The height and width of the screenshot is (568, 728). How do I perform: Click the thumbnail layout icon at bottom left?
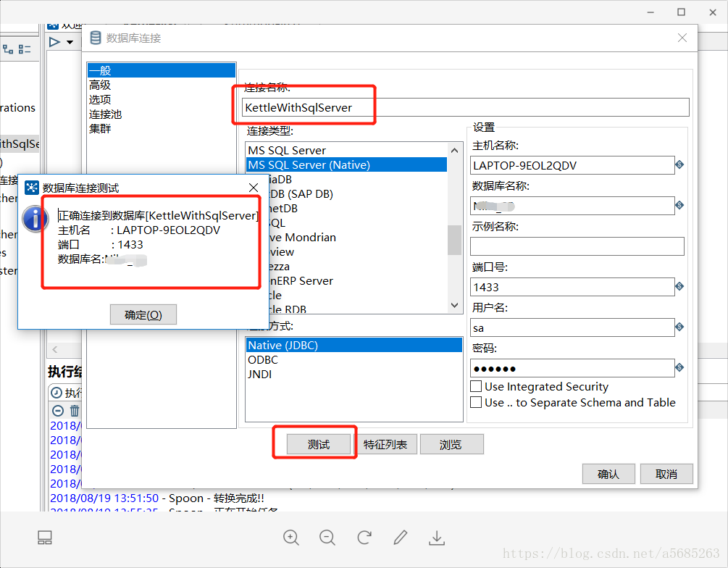[45, 538]
